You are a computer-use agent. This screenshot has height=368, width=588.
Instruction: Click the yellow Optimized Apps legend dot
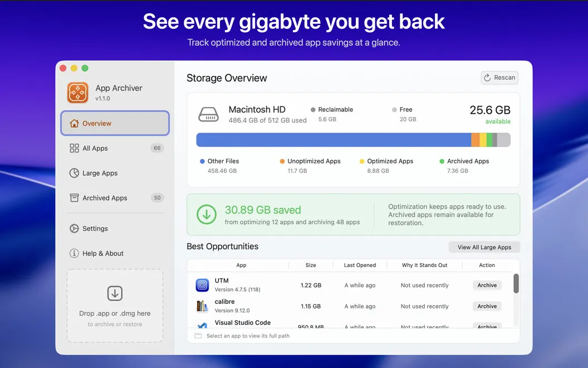pyautogui.click(x=362, y=161)
